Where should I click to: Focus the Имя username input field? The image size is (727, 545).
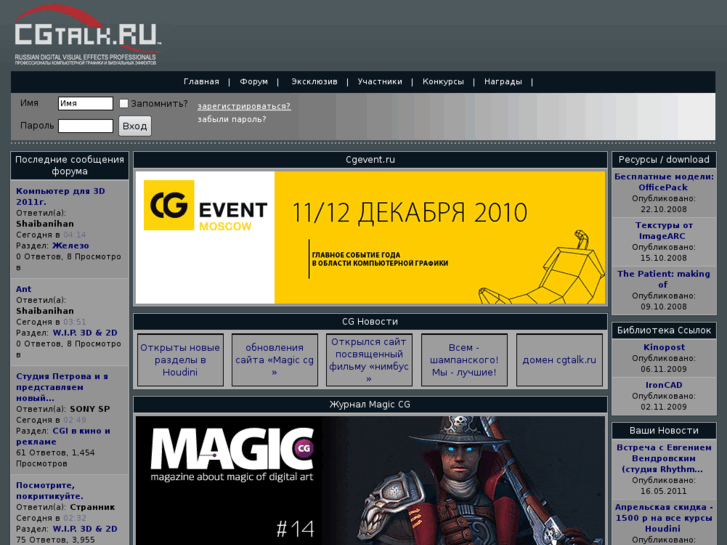86,103
